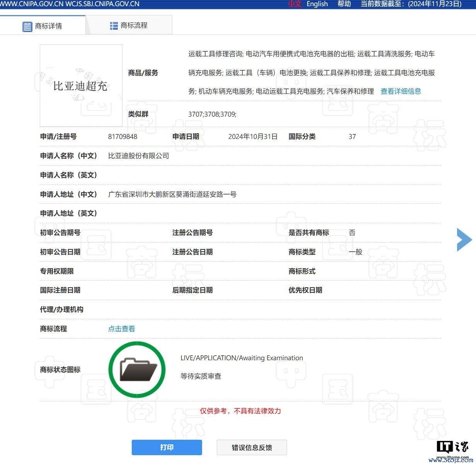Click the applicant address 广东省深圳市大鹏新区葵涌街道延安路一号
Viewport: 476px width, 466px height.
tap(172, 195)
